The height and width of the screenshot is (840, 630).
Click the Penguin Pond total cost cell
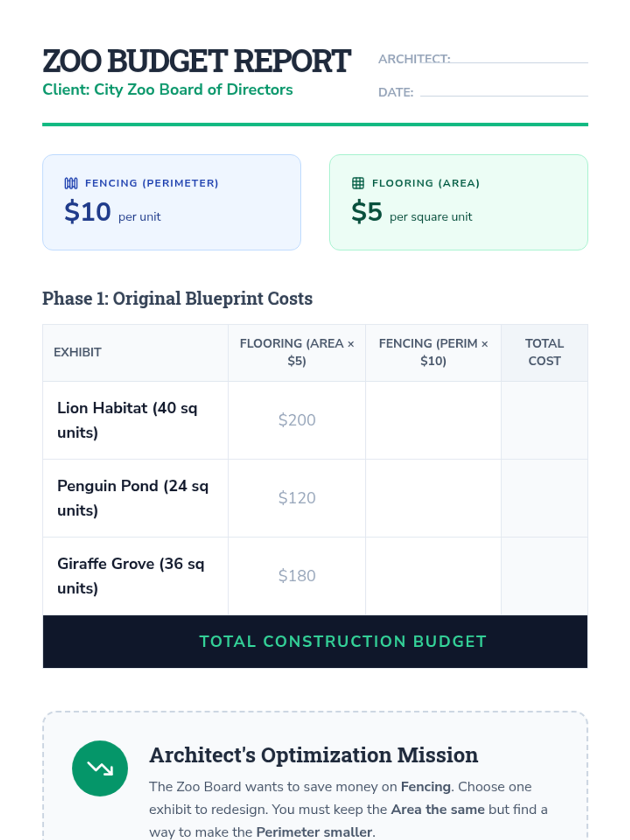[544, 498]
